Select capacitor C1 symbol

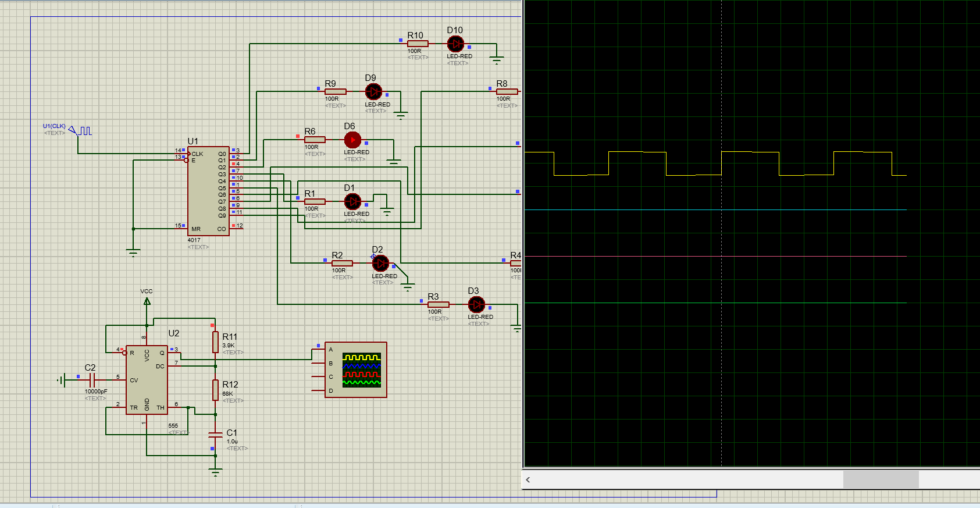215,435
